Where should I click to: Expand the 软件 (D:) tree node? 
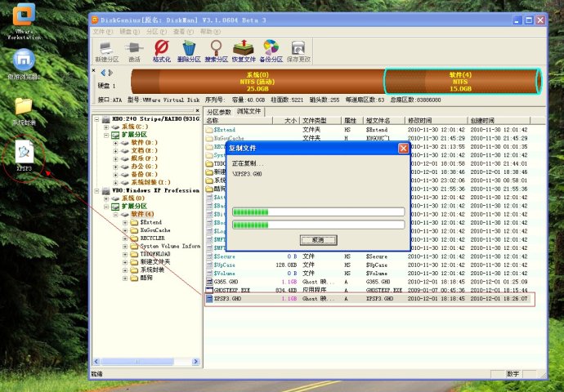[115, 143]
